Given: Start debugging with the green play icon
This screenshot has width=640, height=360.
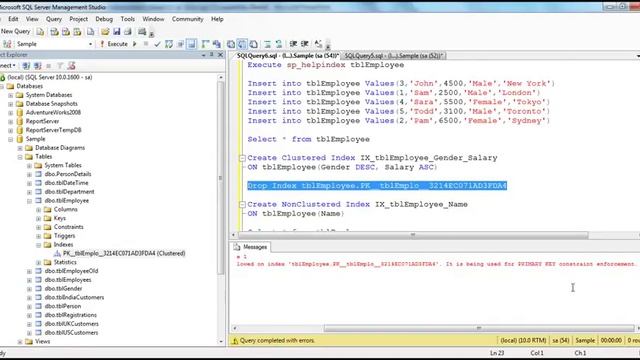Looking at the screenshot, I should tap(135, 44).
